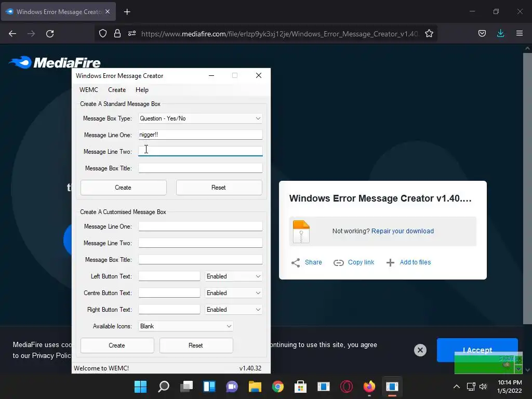Dismiss the cookie banner with X icon

420,350
